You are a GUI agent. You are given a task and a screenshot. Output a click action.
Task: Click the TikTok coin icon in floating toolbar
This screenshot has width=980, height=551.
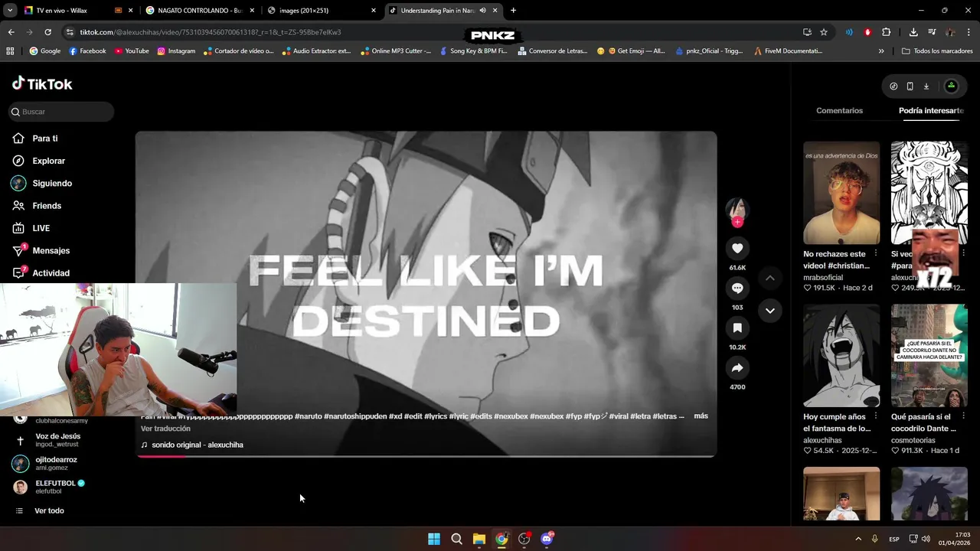tap(893, 86)
